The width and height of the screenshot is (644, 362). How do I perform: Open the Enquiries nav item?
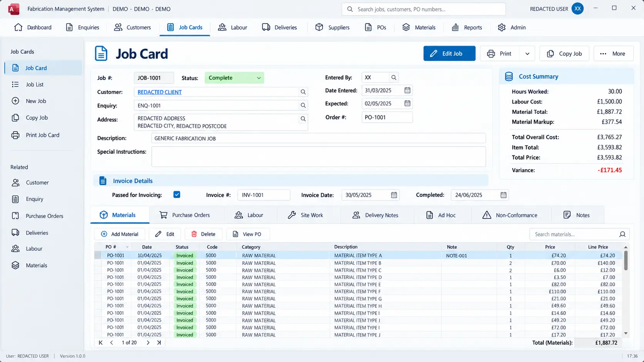[82, 27]
